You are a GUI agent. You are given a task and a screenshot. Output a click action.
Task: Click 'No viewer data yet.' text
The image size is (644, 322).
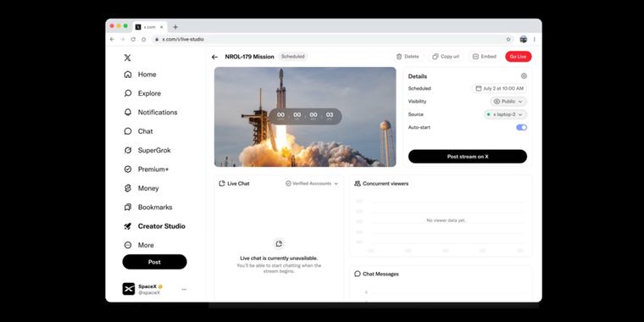click(446, 220)
